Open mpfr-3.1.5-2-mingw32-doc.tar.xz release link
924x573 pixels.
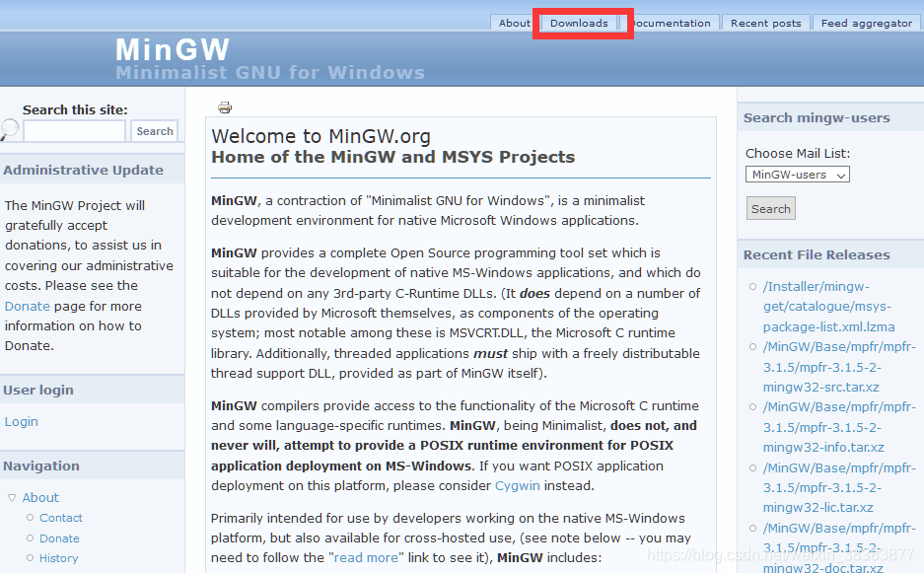839,547
